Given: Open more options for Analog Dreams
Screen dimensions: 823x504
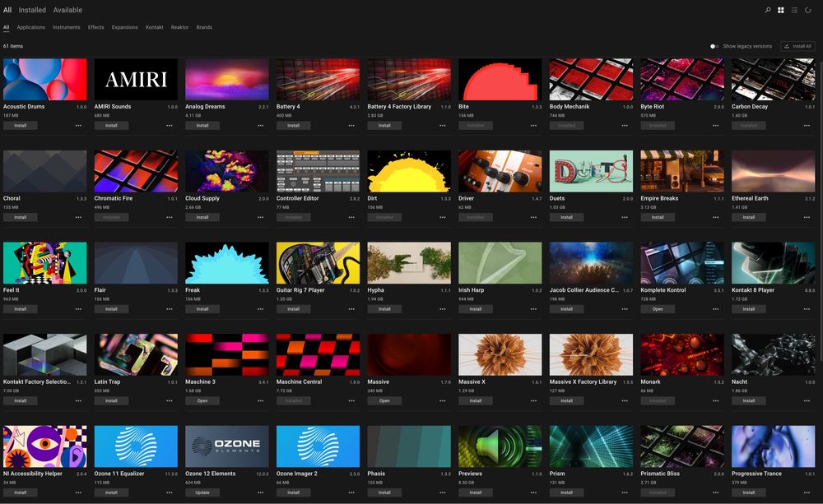Looking at the screenshot, I should coord(260,126).
